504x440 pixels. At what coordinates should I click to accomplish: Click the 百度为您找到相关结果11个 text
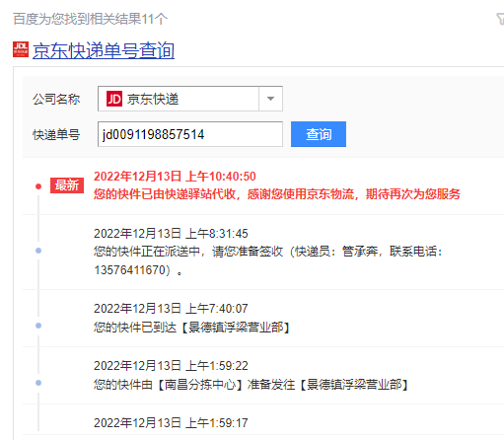tap(90, 19)
